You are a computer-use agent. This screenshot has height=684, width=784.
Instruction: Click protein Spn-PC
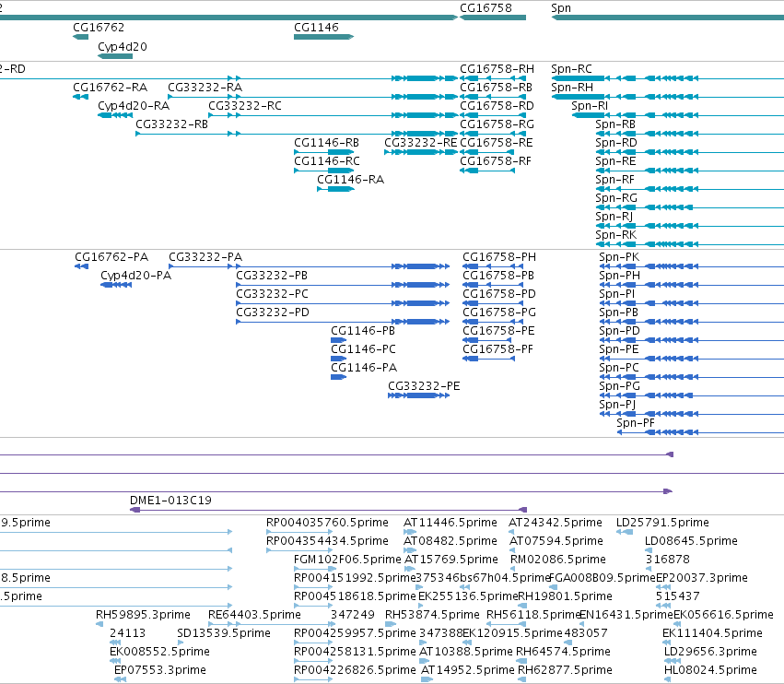[x=619, y=368]
